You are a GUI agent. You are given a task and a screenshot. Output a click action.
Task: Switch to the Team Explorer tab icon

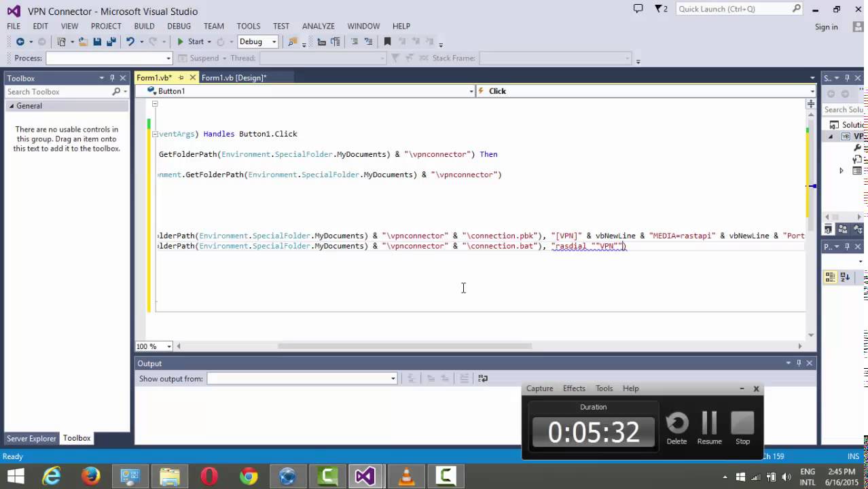[x=844, y=230]
